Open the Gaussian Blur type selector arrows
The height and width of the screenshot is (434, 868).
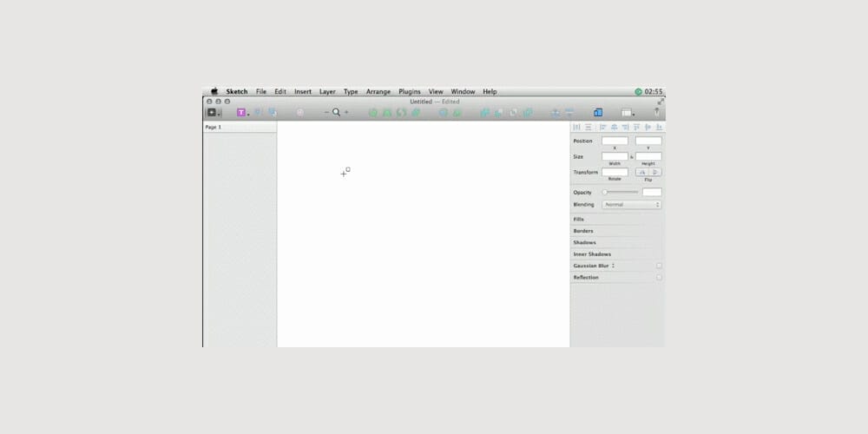[x=613, y=266]
